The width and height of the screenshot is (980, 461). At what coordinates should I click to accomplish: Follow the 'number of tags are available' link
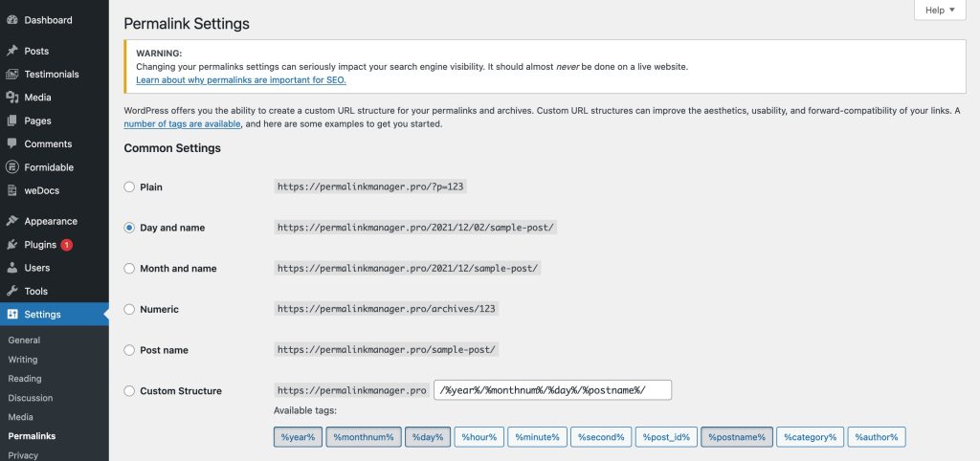[x=182, y=123]
